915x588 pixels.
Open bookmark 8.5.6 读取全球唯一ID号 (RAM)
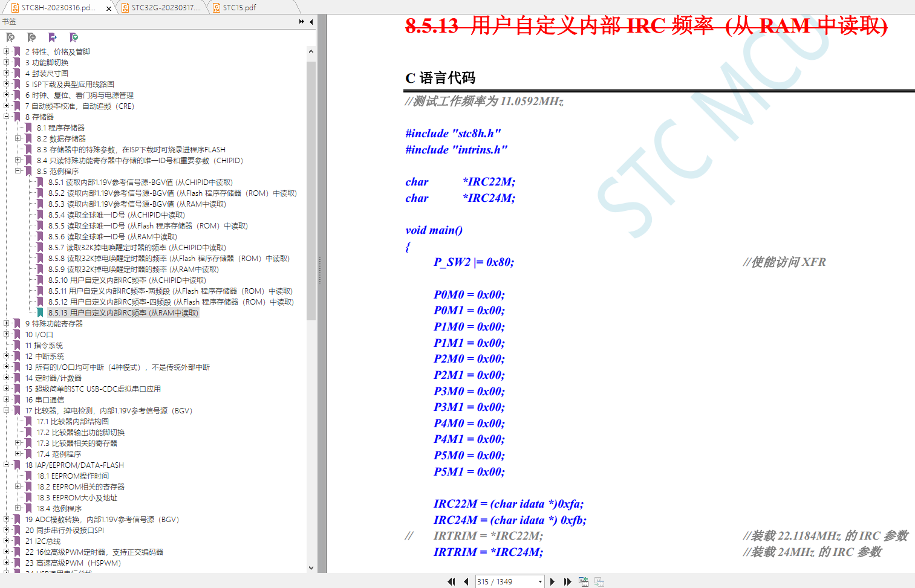pos(112,236)
